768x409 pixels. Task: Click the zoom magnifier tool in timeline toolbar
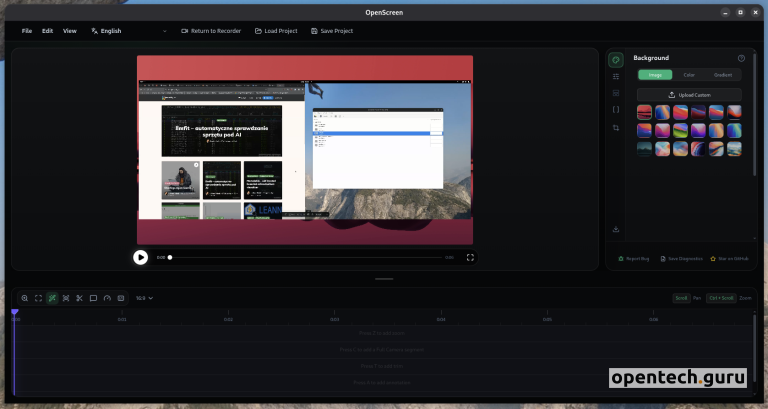point(24,298)
